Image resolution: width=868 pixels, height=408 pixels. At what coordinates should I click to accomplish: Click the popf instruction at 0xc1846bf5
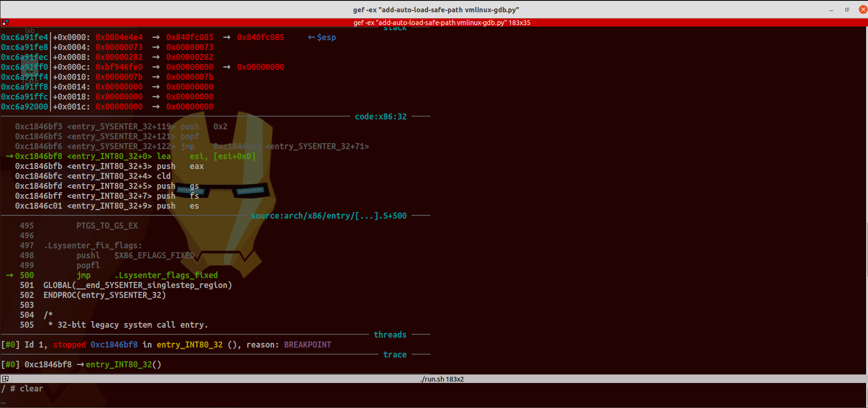tap(107, 136)
